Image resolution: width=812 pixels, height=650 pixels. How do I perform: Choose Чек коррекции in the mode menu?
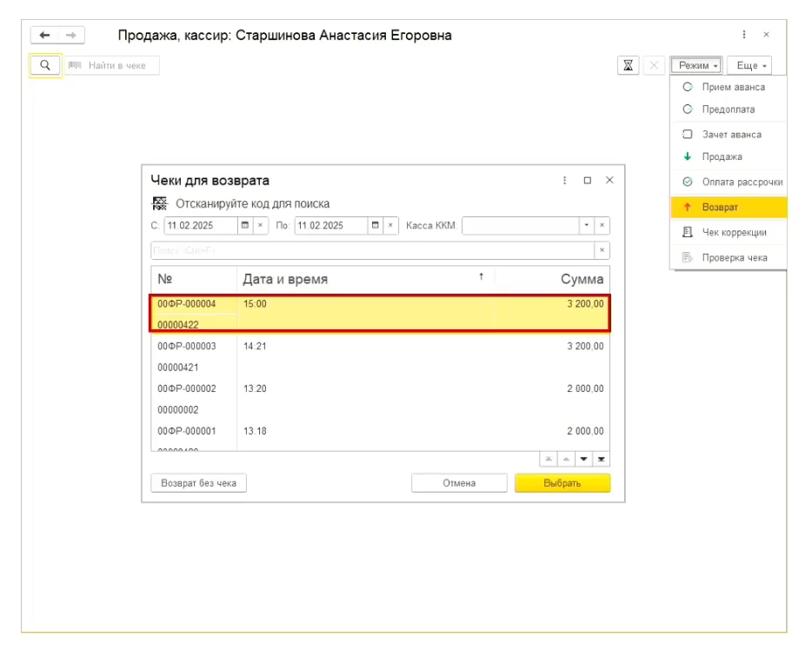click(x=734, y=233)
